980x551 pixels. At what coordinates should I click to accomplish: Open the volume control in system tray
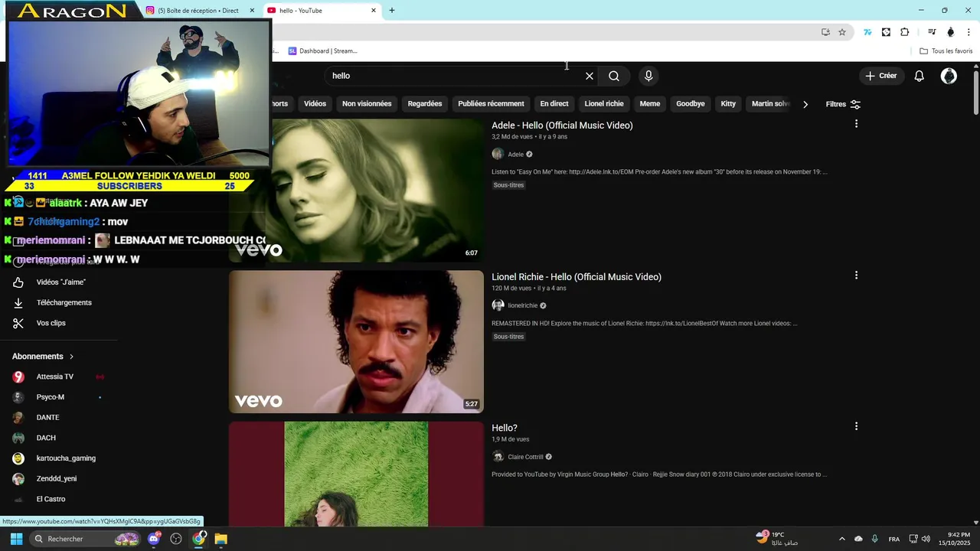tap(926, 539)
